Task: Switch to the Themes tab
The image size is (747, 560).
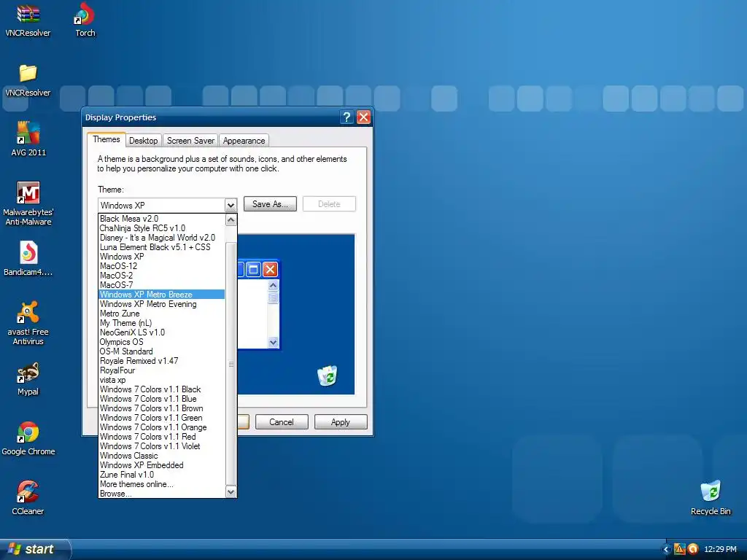Action: pyautogui.click(x=107, y=139)
